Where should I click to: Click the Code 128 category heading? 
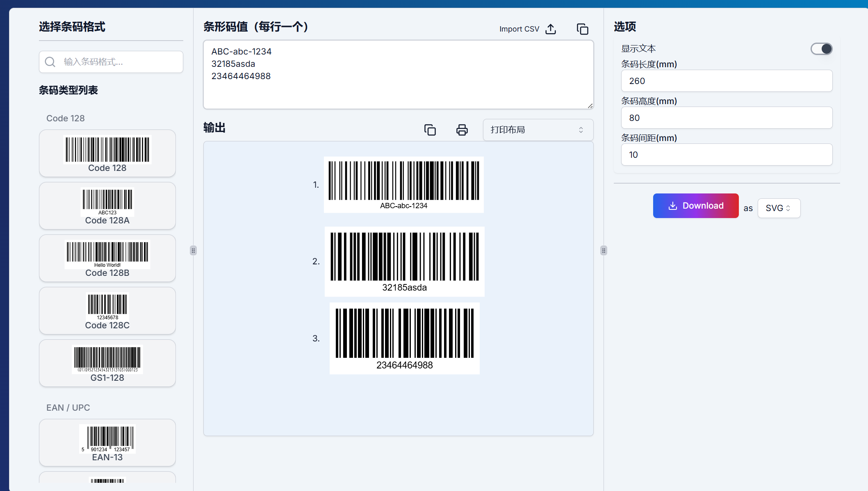coord(66,118)
